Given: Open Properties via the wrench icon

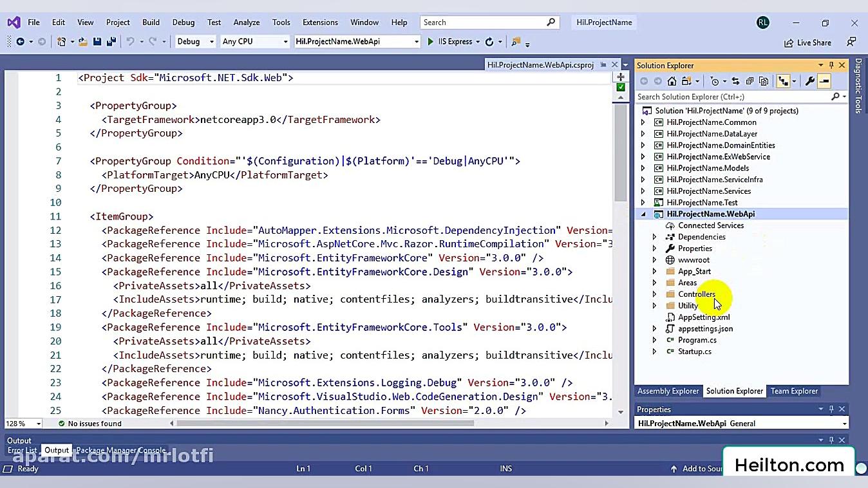Looking at the screenshot, I should (x=810, y=81).
